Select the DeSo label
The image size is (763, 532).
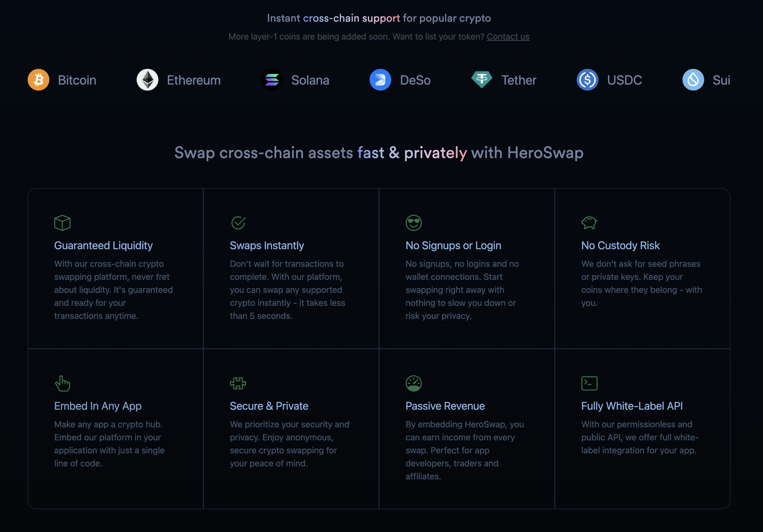click(415, 80)
